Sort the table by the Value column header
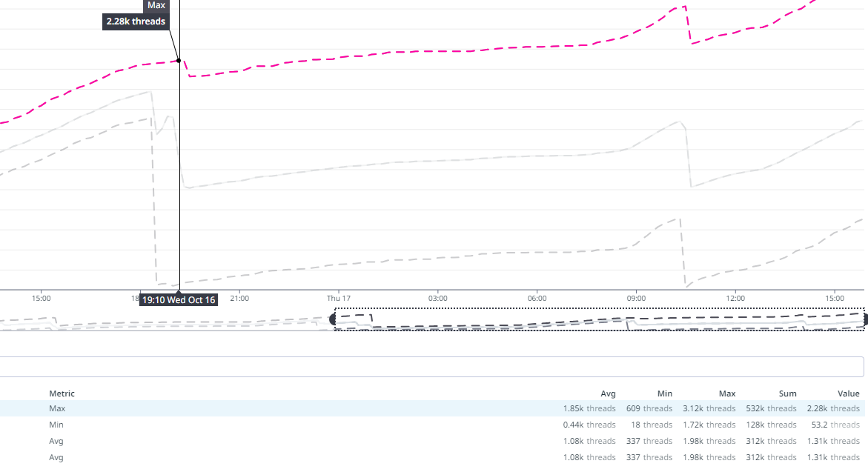 click(848, 393)
